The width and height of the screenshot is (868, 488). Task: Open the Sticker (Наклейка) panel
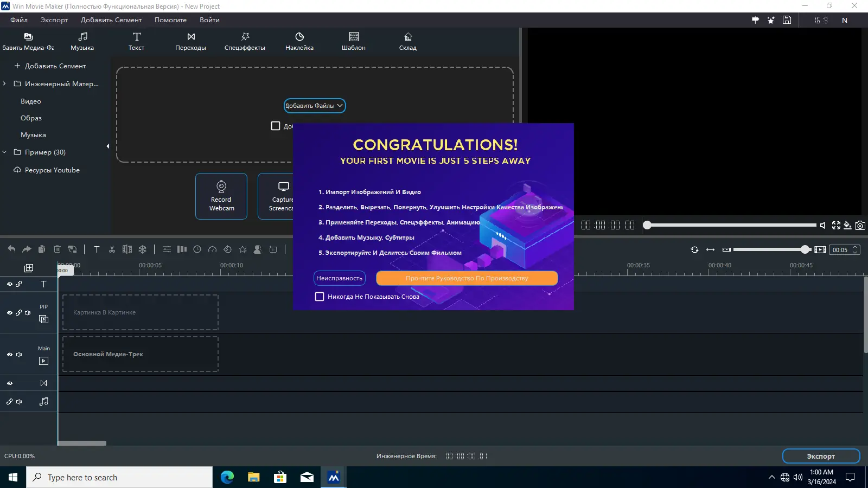[x=299, y=41]
